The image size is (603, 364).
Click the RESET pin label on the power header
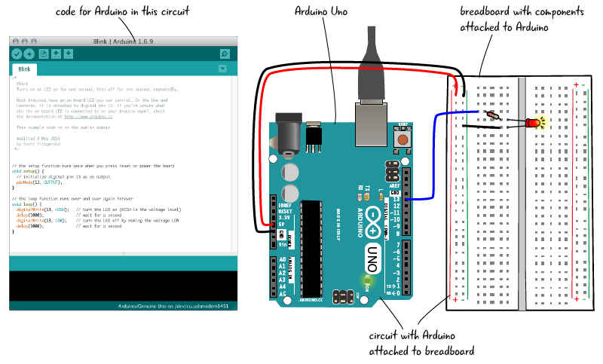click(286, 212)
